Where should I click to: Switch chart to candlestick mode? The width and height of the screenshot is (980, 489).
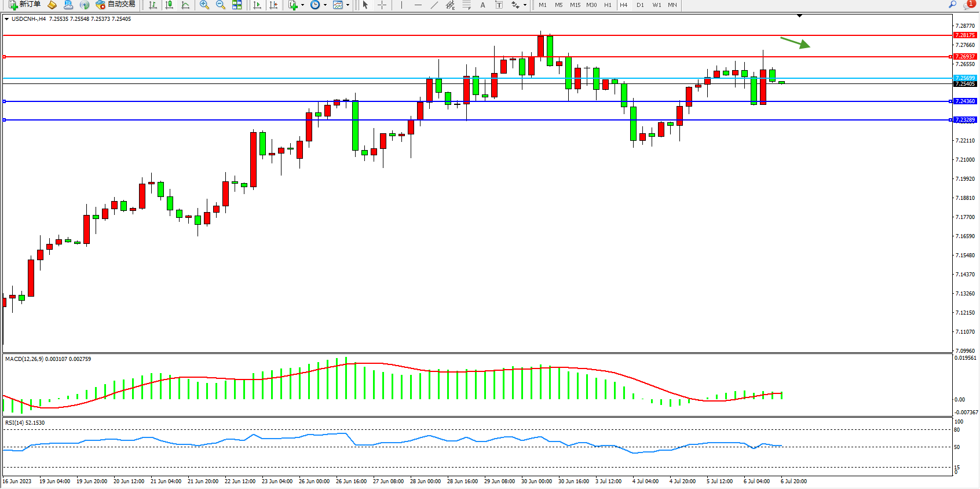169,5
